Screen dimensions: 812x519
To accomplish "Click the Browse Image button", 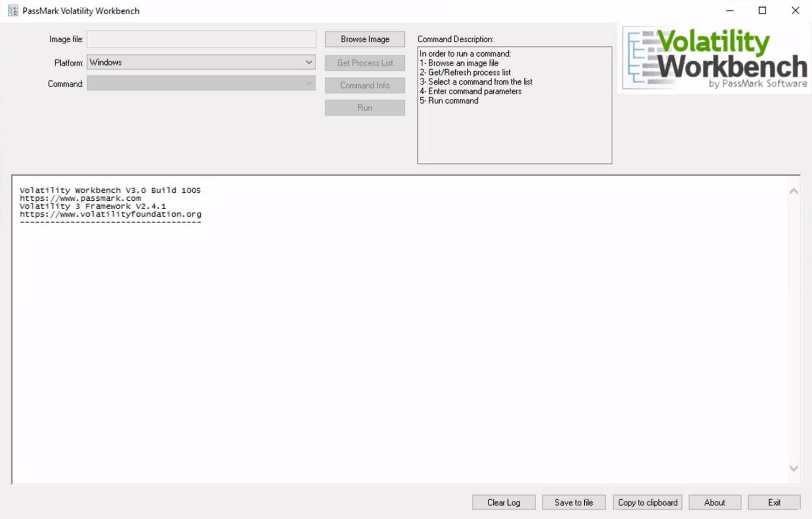I will [x=365, y=39].
